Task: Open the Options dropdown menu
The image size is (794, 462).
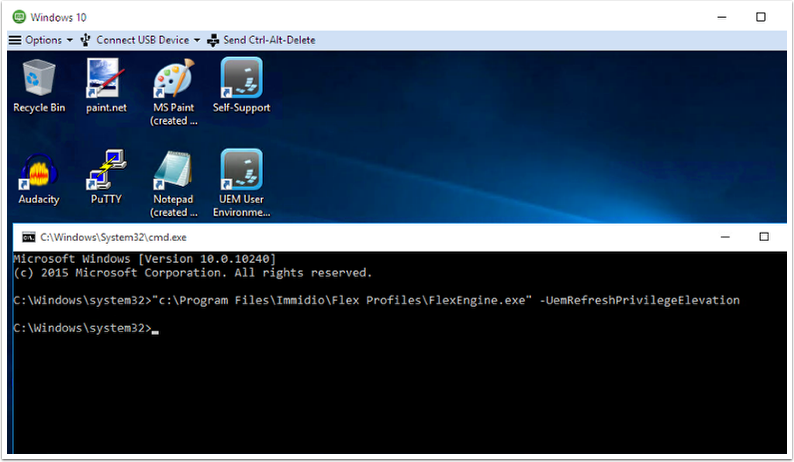Action: [41, 40]
